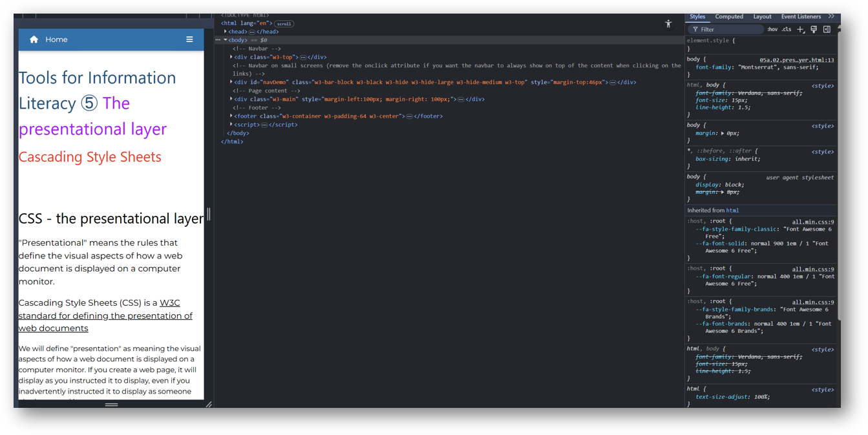This screenshot has height=435, width=868.
Task: Click the W3C standard hyperlink on the page
Action: 171,302
